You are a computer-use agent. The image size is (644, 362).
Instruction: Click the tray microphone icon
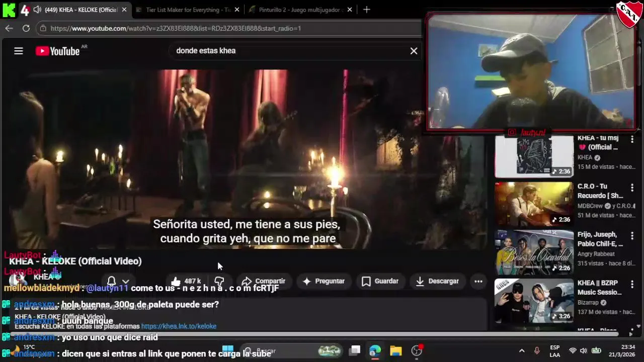click(537, 350)
